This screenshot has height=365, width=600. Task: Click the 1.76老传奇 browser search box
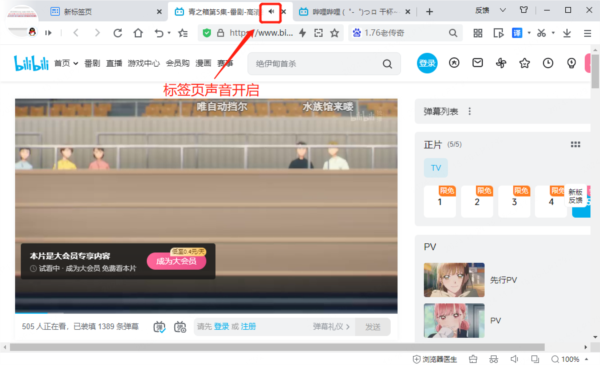click(x=405, y=33)
